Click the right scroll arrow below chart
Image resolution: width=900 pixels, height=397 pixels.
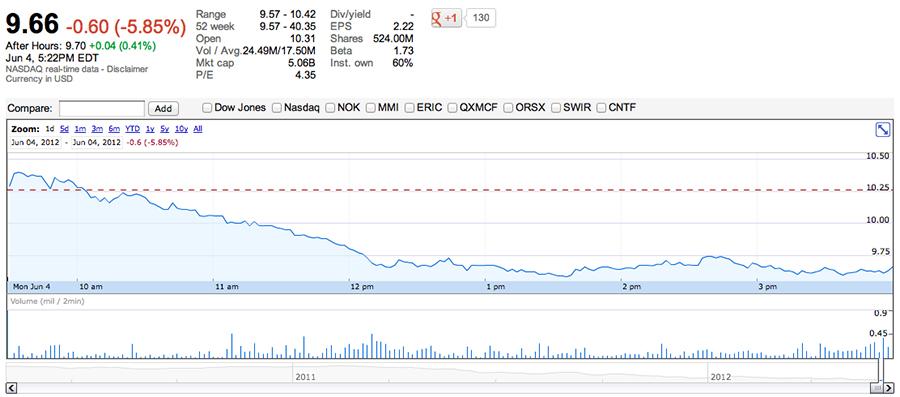(x=889, y=388)
